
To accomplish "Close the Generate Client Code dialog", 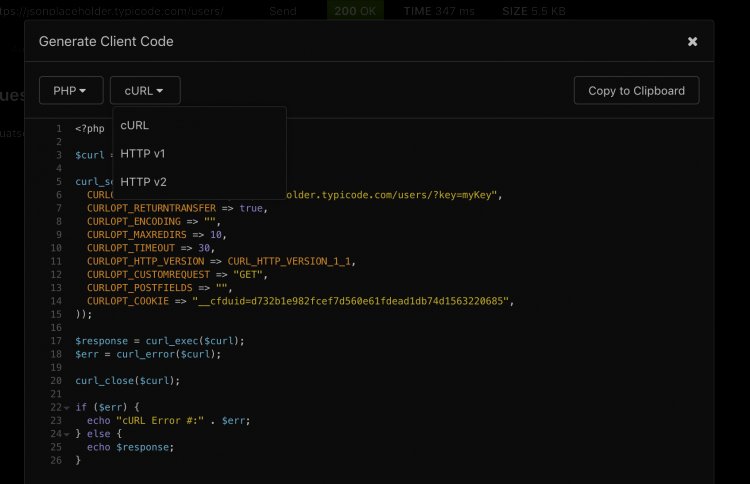I will [692, 42].
